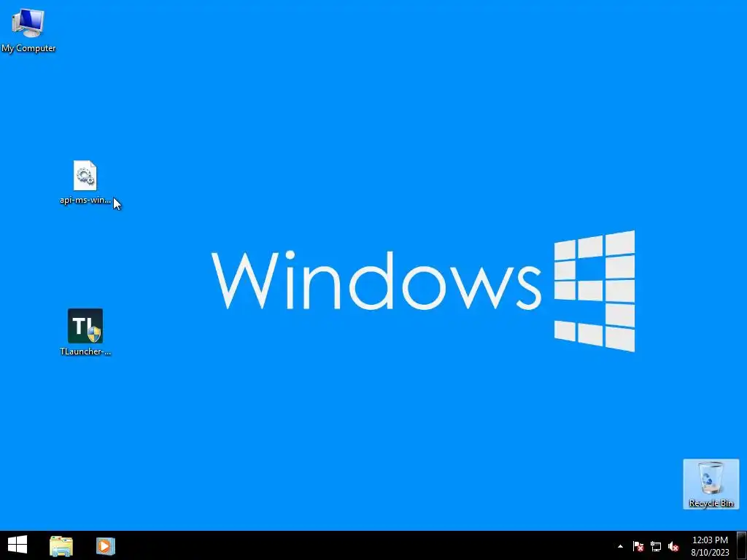Open the clock showing 12:03 PM
The height and width of the screenshot is (560, 747).
710,545
